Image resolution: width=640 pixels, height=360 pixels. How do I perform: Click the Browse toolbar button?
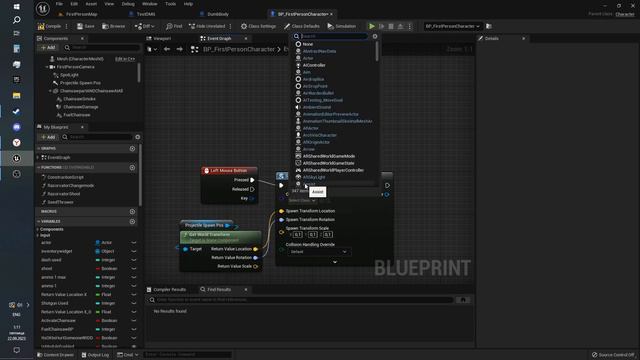114,26
